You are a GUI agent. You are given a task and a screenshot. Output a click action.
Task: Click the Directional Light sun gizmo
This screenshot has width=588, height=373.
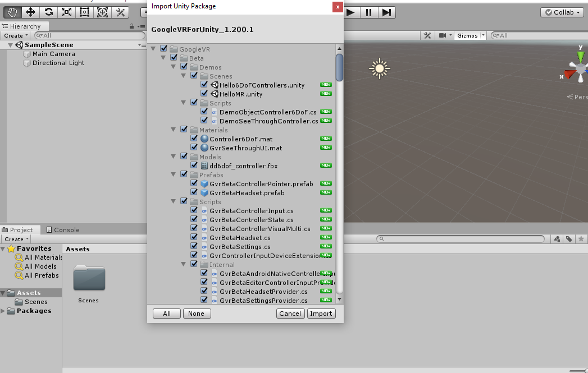pos(380,68)
